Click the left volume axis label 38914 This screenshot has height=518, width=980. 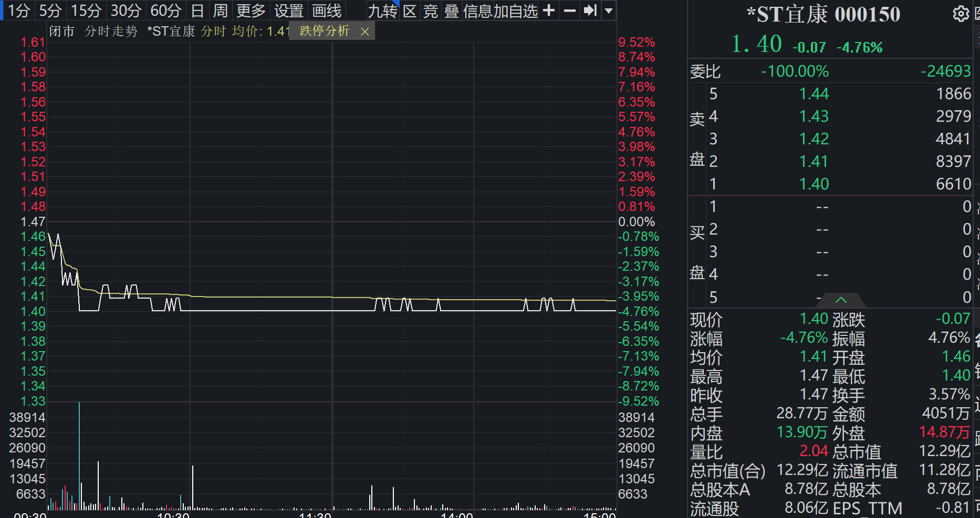pos(27,418)
